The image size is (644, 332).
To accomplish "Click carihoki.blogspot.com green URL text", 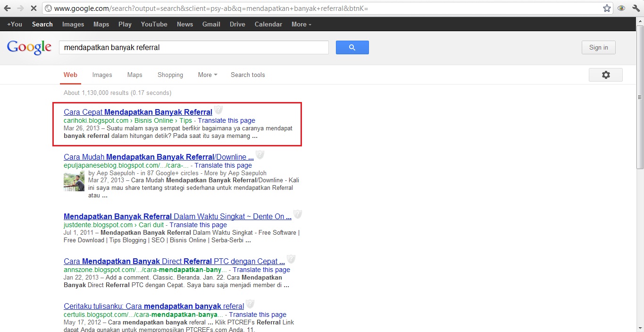I will click(96, 120).
